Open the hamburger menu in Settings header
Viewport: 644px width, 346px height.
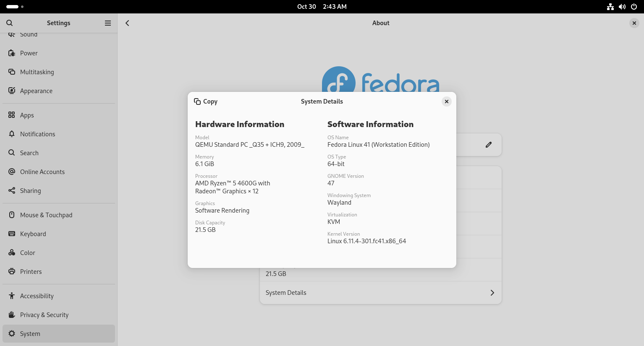[108, 23]
